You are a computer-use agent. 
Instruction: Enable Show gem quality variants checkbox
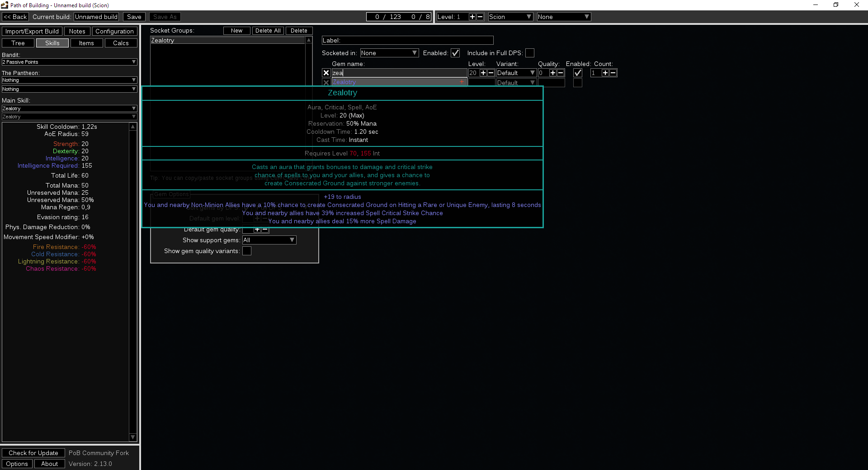pos(247,251)
